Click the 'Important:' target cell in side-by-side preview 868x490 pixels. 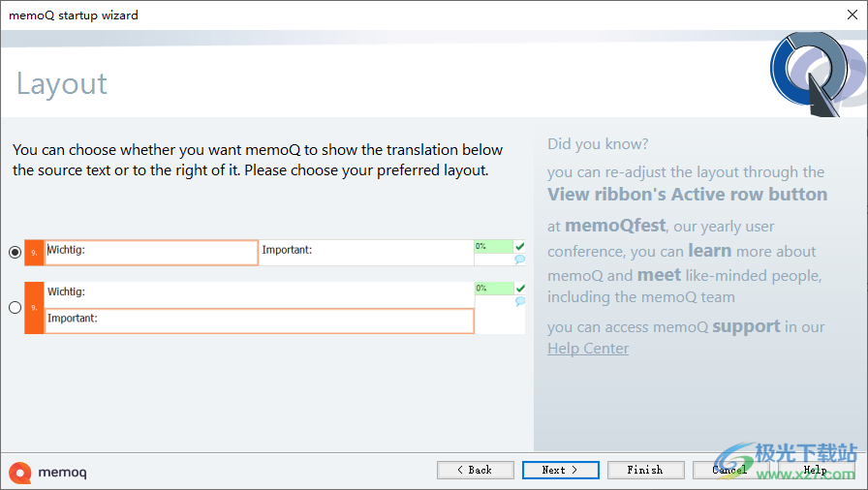366,253
